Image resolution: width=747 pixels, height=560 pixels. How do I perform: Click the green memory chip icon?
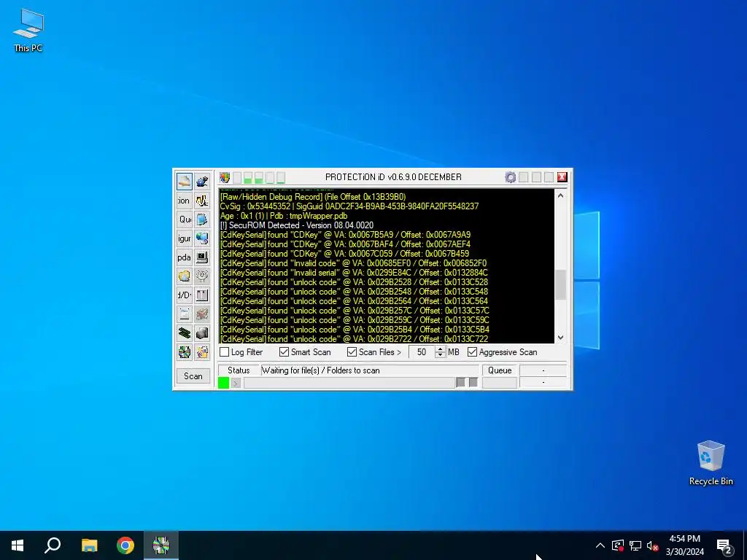(185, 332)
